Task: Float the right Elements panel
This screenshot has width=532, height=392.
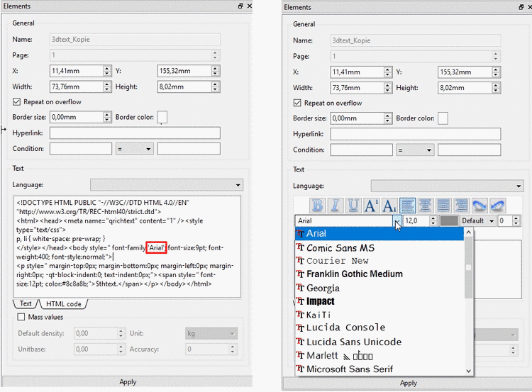Action: pos(521,7)
